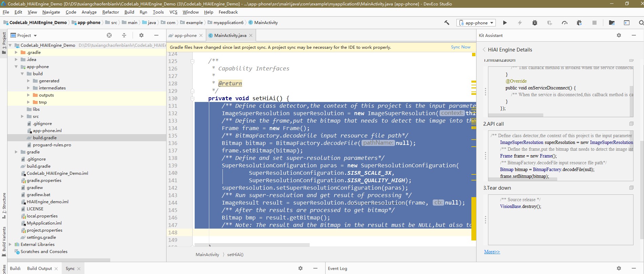The height and width of the screenshot is (274, 644).
Task: Click the More>> link in Kit Assistant
Action: (492, 252)
